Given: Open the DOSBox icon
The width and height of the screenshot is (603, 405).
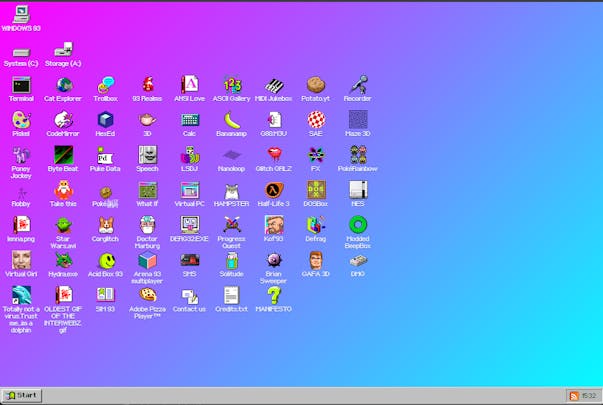Looking at the screenshot, I should click(315, 190).
